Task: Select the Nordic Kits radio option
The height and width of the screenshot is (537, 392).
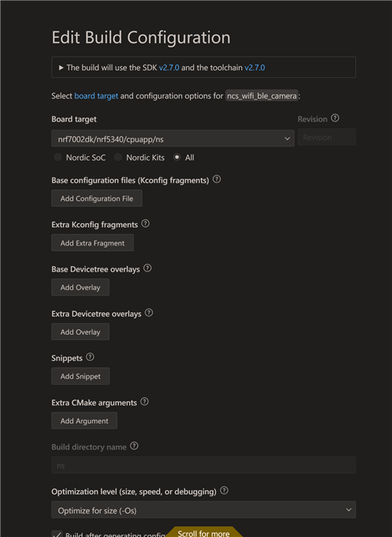Action: pos(118,157)
